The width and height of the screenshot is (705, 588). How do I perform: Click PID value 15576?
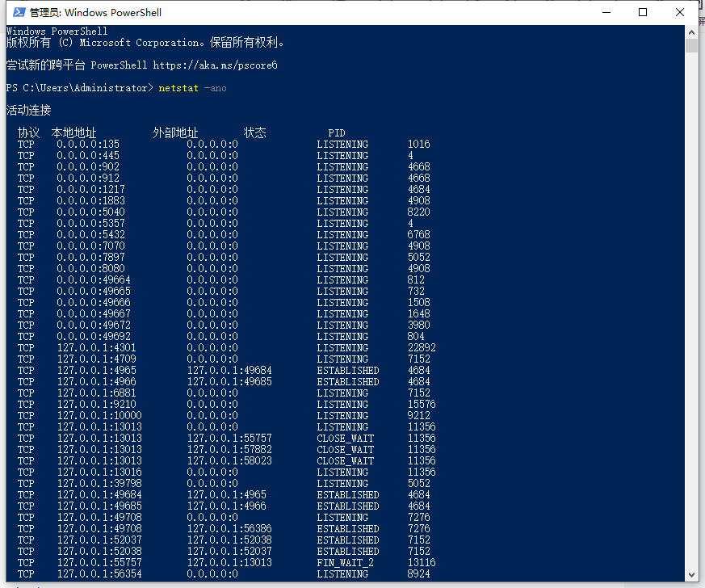click(422, 404)
